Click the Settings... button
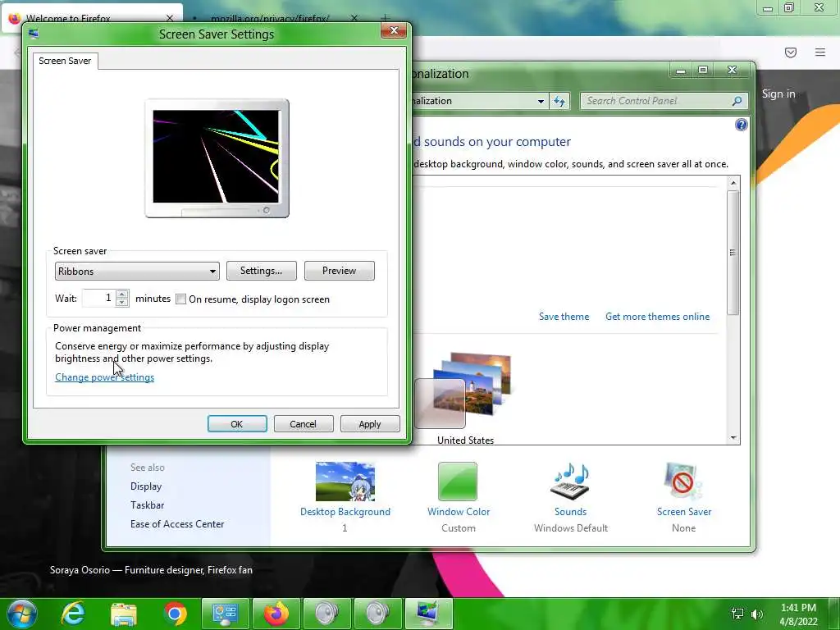Viewport: 840px width, 630px height. [x=262, y=271]
